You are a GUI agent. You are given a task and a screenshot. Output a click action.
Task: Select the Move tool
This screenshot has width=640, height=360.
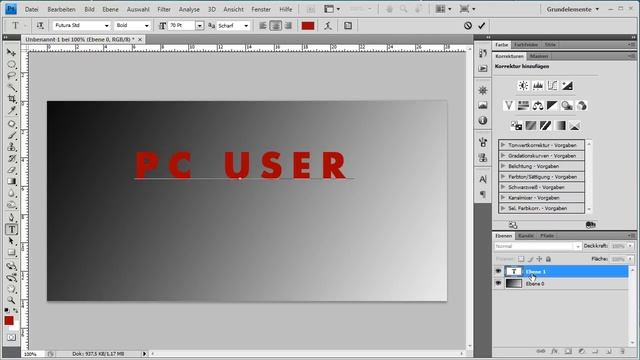click(x=11, y=53)
